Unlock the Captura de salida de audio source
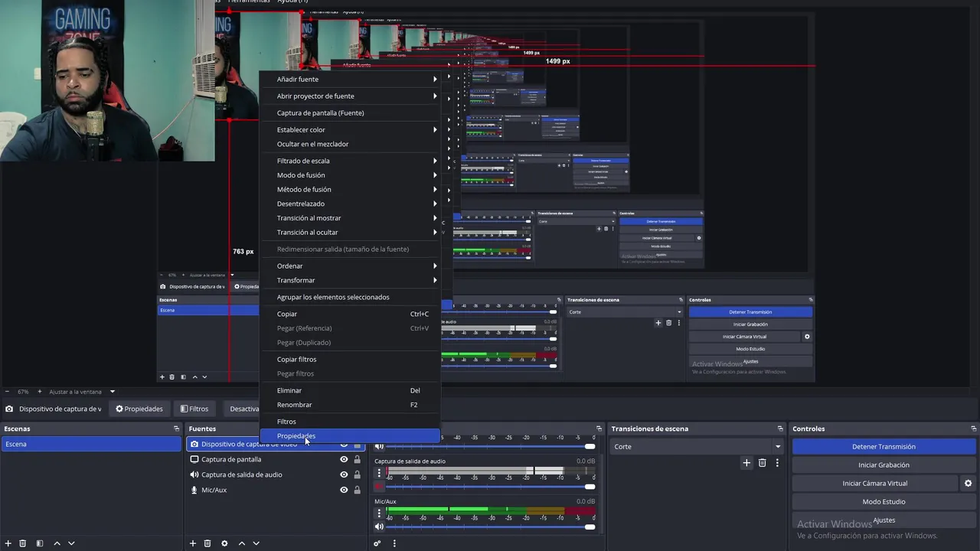The image size is (980, 551). 357,474
